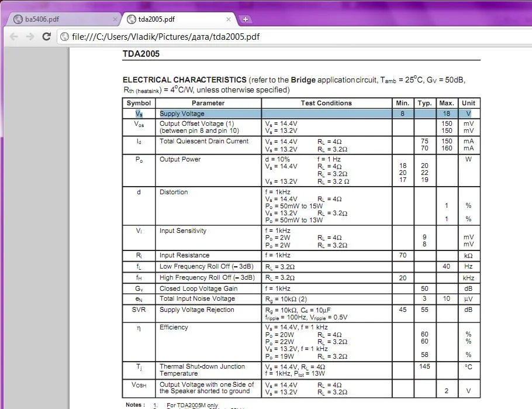Click the 'Unit' column header
The image size is (532, 409).
468,103
